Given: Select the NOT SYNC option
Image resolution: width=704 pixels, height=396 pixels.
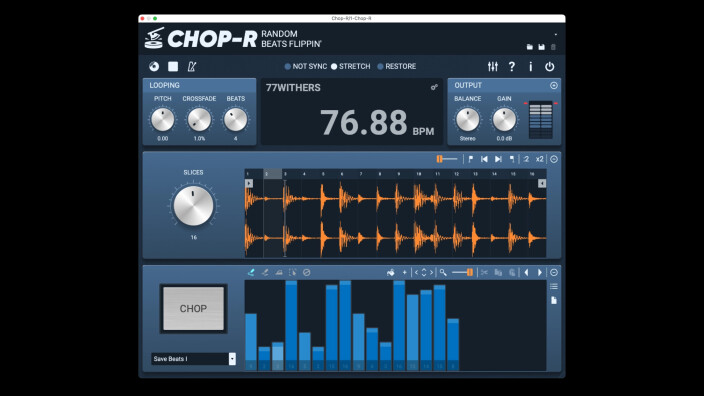Looking at the screenshot, I should pos(306,66).
